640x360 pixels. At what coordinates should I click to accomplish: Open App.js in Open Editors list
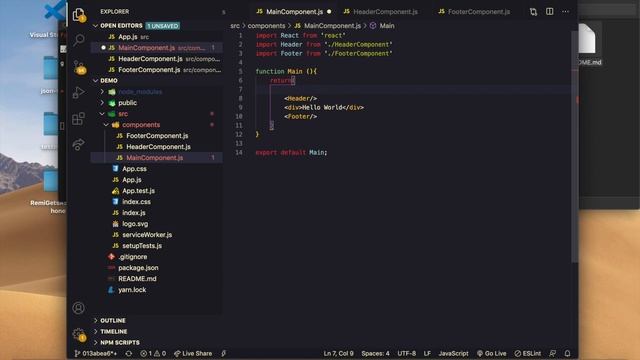157,37
